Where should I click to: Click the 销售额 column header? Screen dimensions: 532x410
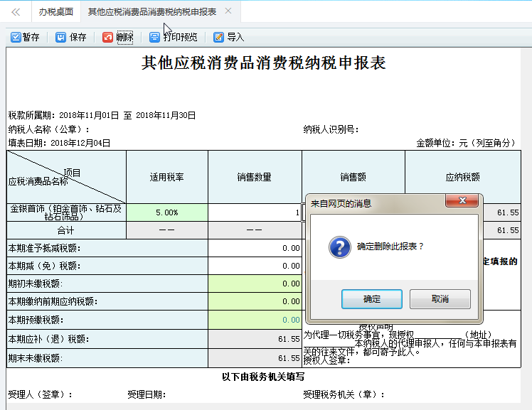click(353, 177)
